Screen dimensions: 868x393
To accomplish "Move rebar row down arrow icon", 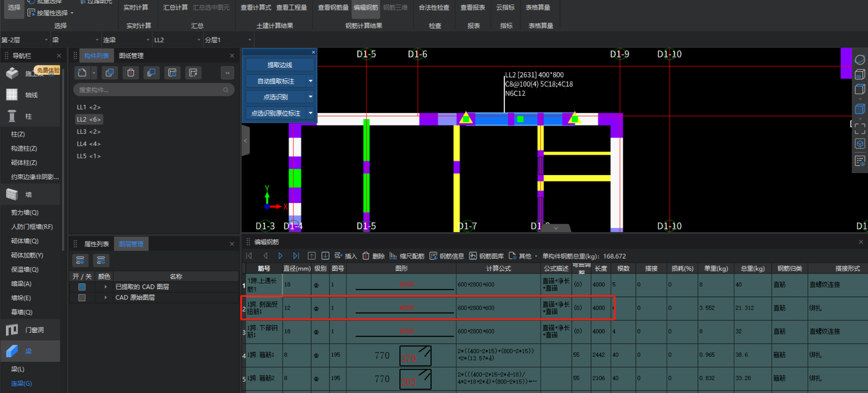I will [x=325, y=256].
